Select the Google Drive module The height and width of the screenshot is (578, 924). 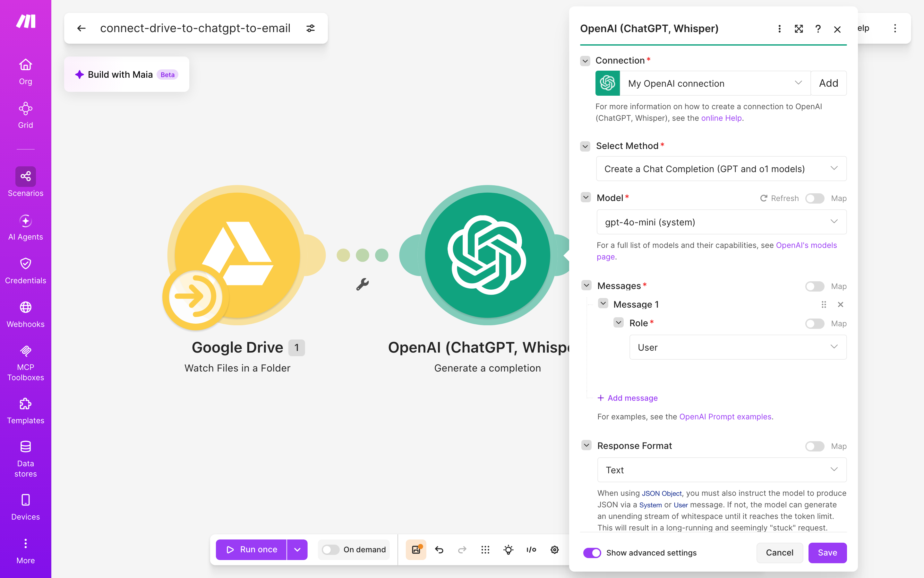(237, 255)
